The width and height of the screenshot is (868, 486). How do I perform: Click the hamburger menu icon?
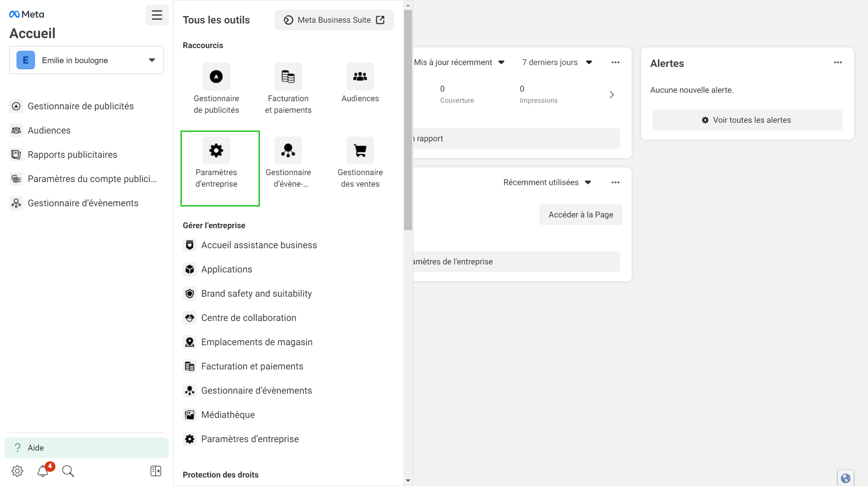[157, 15]
